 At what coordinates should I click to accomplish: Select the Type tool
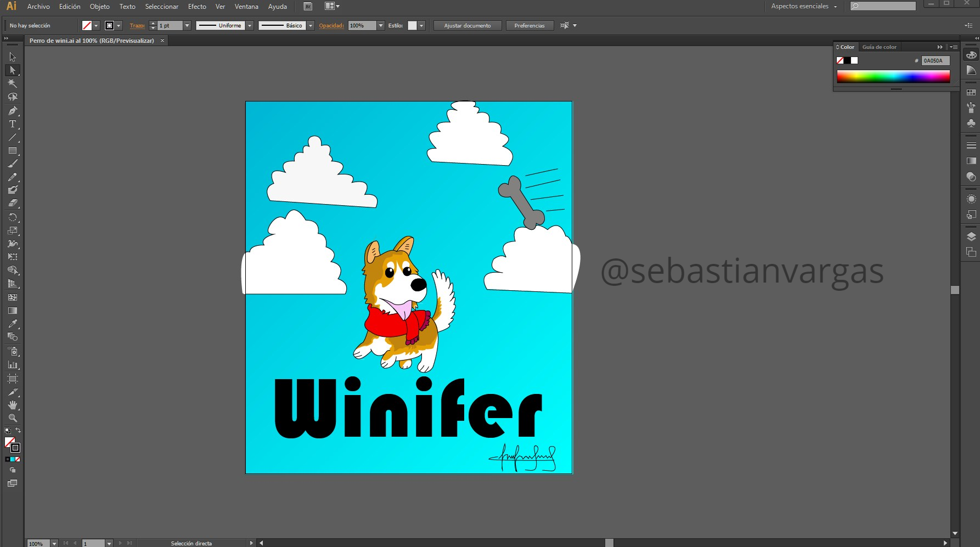tap(13, 124)
